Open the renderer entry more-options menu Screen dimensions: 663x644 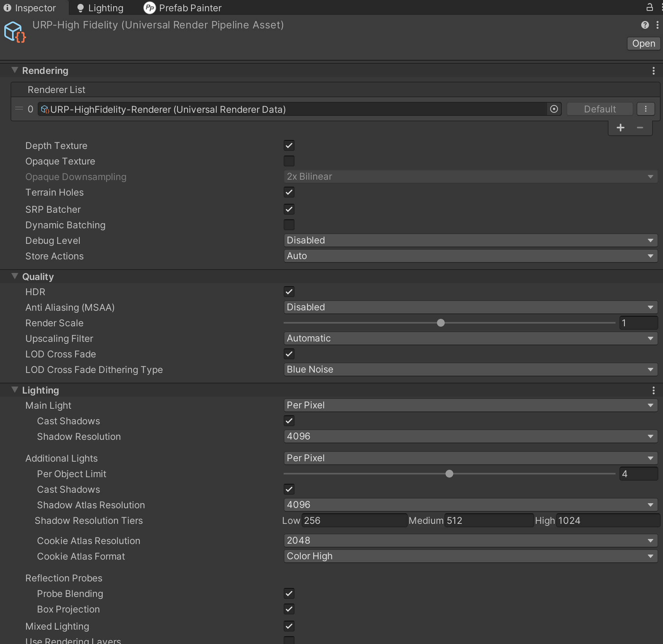click(646, 109)
